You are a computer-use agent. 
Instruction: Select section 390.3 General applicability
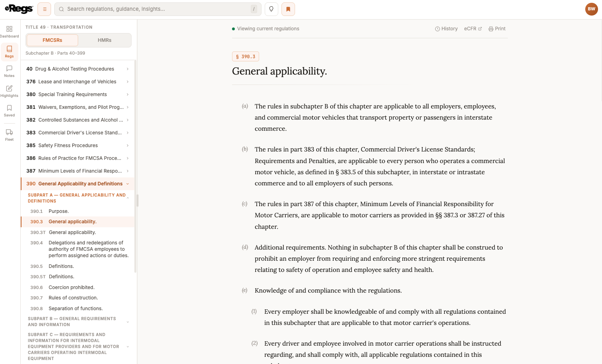77,222
